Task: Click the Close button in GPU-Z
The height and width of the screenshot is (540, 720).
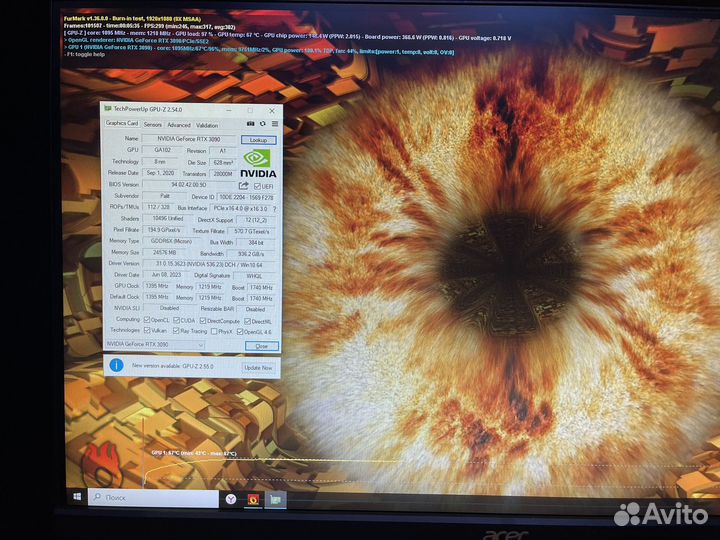Action: [x=261, y=346]
